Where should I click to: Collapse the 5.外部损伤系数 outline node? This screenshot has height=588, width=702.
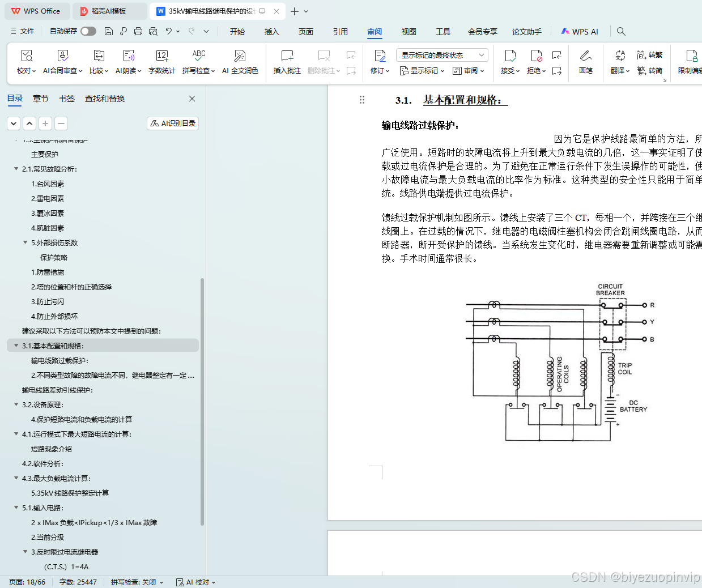(x=25, y=242)
